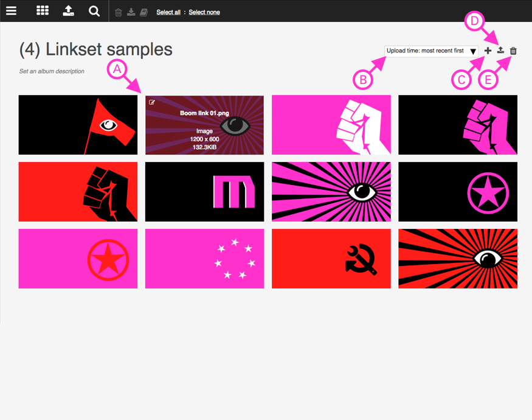Click the Select all link
The width and height of the screenshot is (532, 420).
tap(168, 12)
